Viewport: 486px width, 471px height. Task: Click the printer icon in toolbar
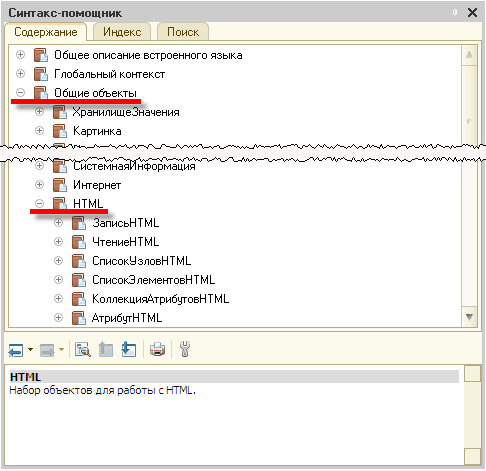(157, 350)
